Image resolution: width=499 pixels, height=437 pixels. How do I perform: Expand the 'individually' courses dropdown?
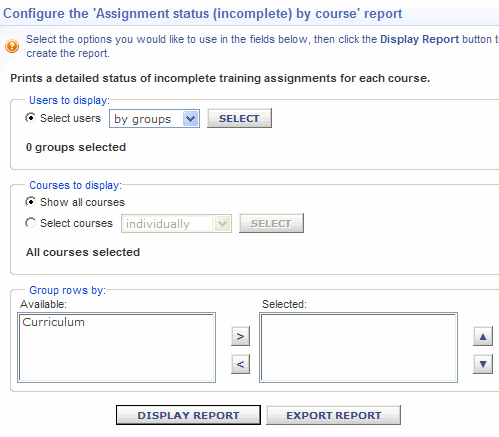[x=176, y=224]
